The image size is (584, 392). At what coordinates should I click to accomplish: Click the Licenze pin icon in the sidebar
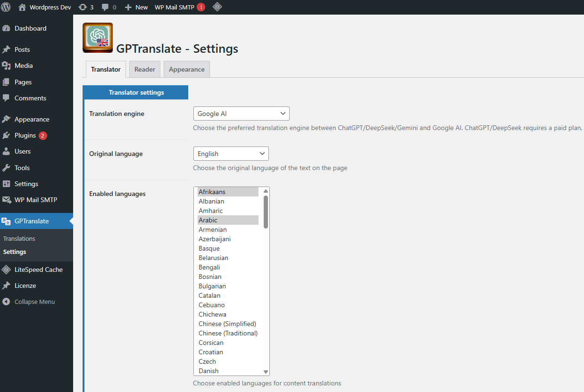click(x=6, y=286)
